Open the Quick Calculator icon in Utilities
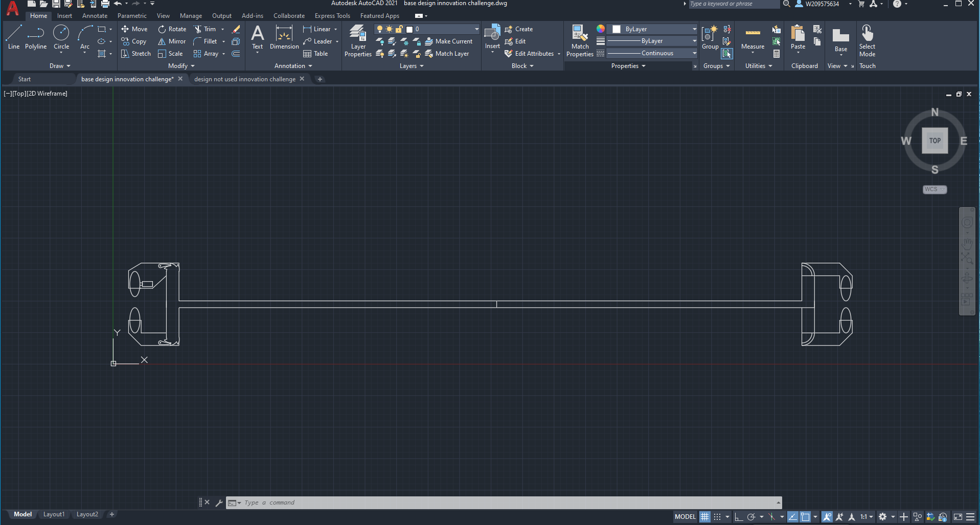Viewport: 980px width, 525px height. click(777, 54)
